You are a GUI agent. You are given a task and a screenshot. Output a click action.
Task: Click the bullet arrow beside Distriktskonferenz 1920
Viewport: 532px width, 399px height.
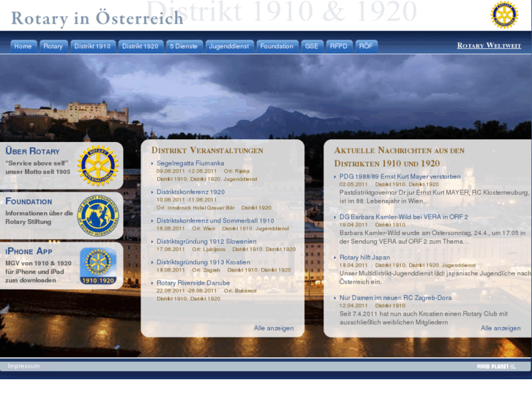point(152,193)
